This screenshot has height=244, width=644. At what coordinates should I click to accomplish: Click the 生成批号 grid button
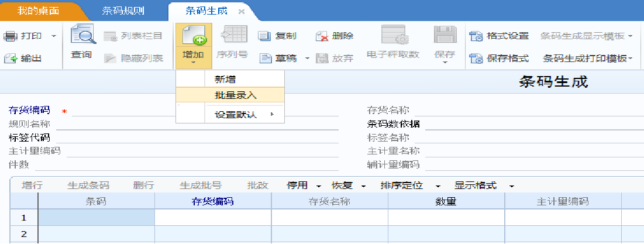[201, 185]
